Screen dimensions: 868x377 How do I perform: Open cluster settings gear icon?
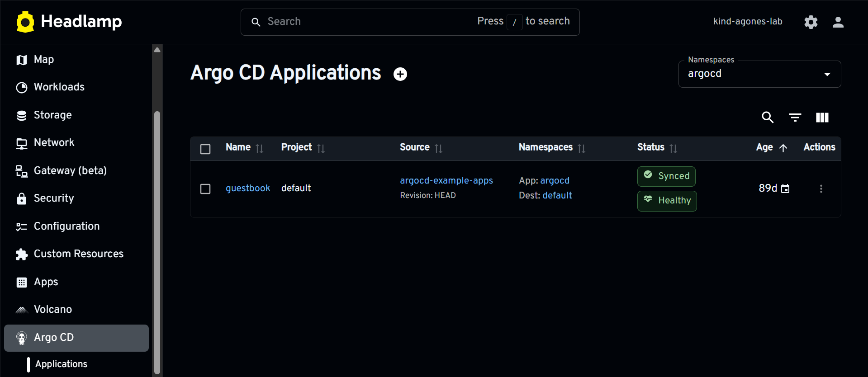(811, 22)
